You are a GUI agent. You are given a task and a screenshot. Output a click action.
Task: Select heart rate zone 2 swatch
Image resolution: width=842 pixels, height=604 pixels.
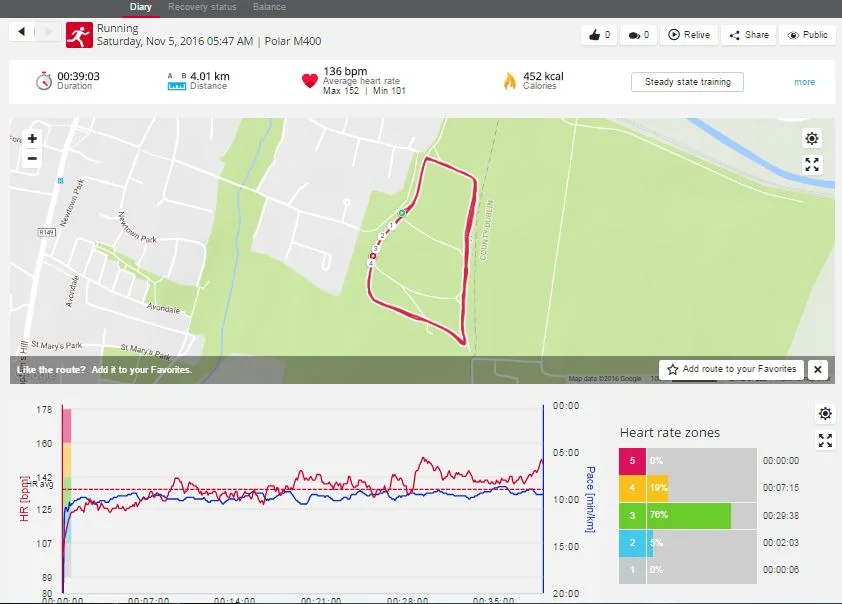point(633,543)
